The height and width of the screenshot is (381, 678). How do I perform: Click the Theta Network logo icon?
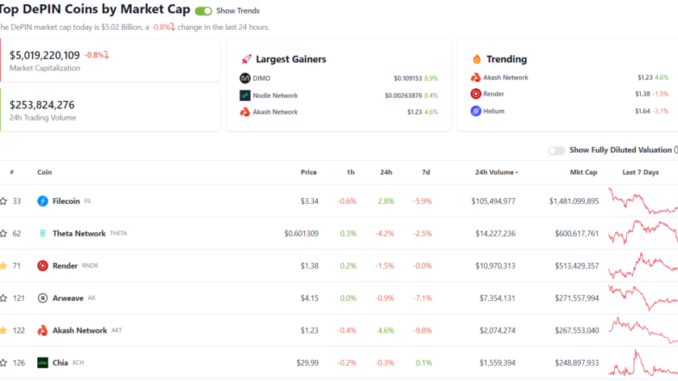point(42,234)
